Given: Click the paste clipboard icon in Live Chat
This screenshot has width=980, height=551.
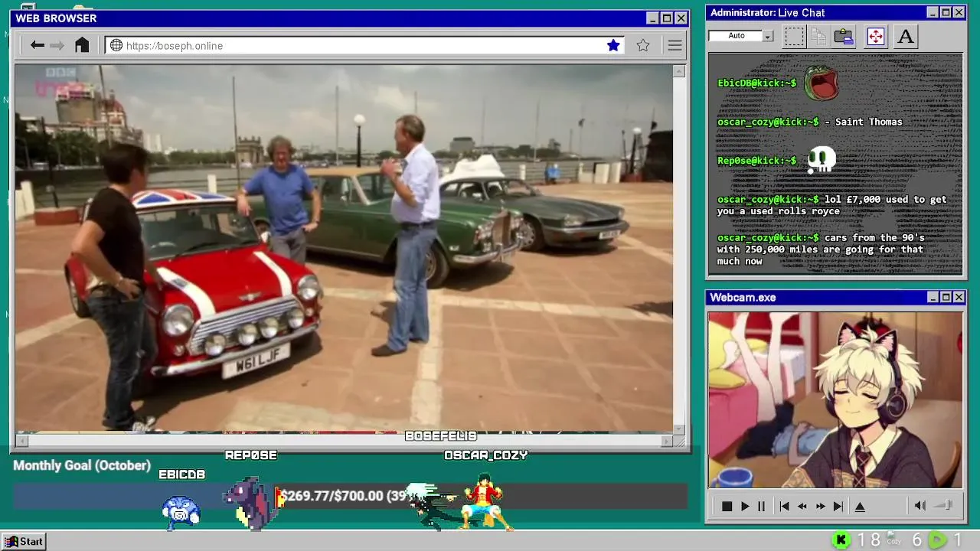Looking at the screenshot, I should coord(844,36).
